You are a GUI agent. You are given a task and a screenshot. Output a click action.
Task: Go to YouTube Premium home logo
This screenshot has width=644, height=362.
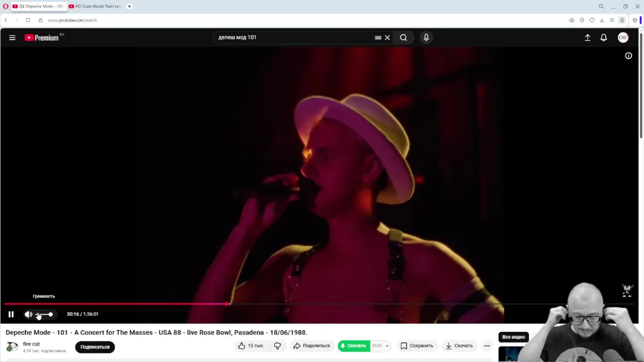click(x=42, y=37)
